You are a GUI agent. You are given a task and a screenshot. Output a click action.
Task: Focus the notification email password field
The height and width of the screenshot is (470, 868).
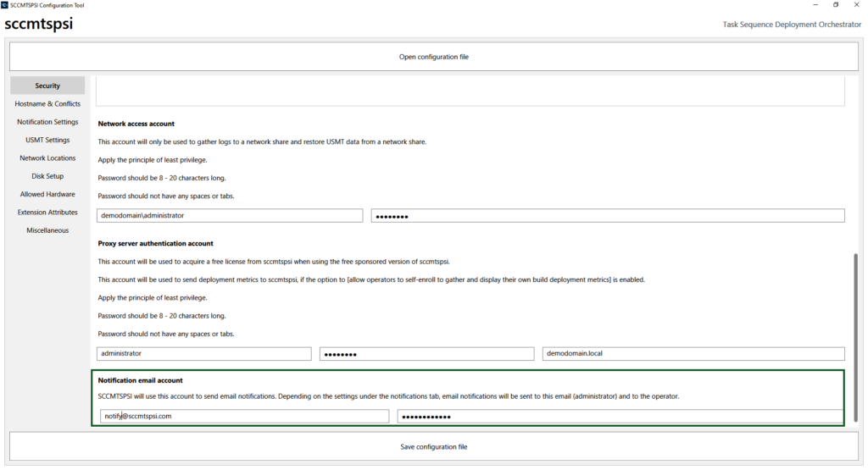point(620,417)
